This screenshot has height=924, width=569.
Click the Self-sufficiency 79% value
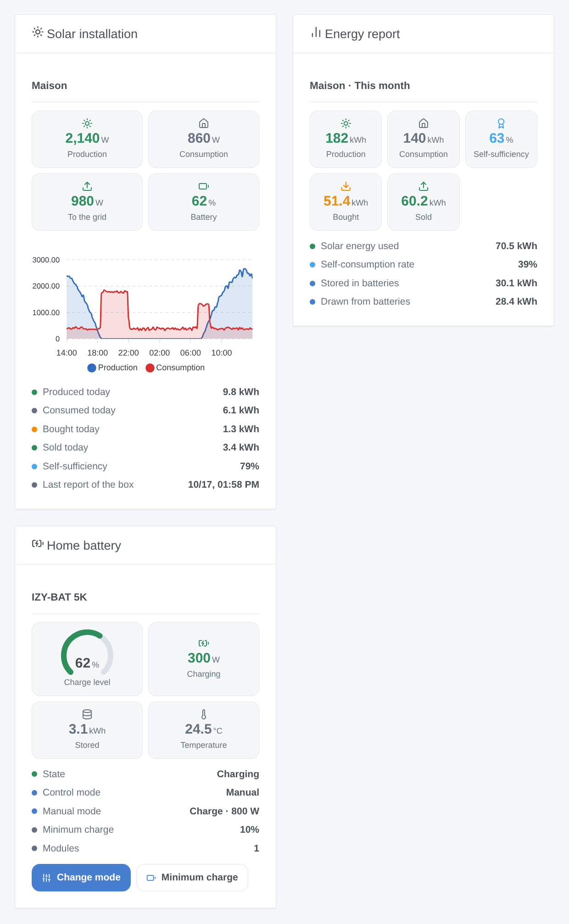[250, 466]
